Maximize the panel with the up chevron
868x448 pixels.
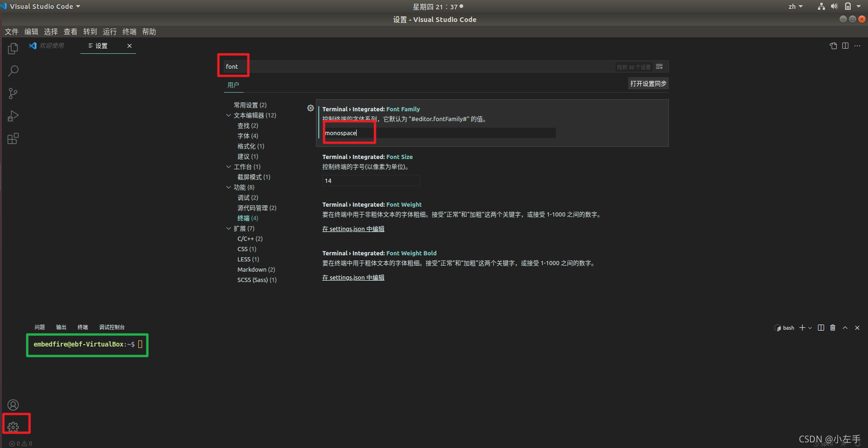(x=845, y=328)
